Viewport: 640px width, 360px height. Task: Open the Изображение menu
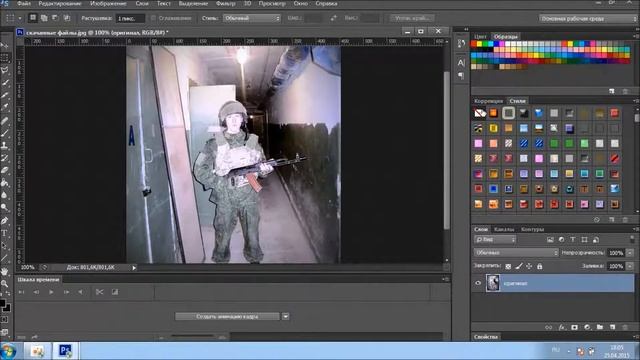coord(108,3)
